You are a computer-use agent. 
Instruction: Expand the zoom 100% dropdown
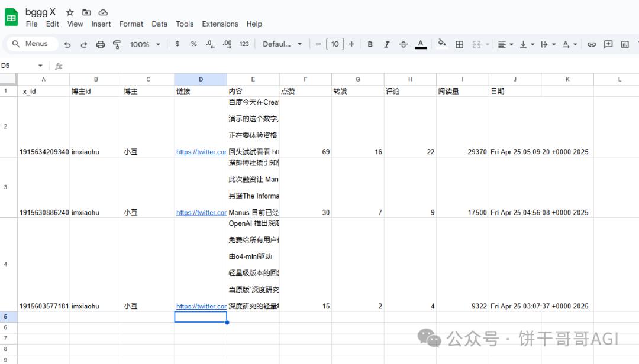click(x=145, y=44)
